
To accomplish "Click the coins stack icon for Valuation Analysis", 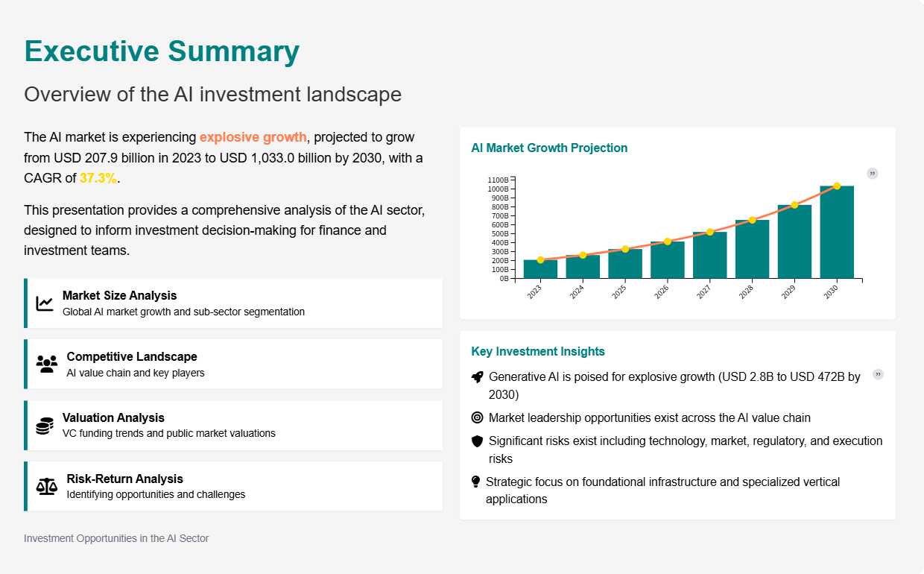I will point(45,426).
